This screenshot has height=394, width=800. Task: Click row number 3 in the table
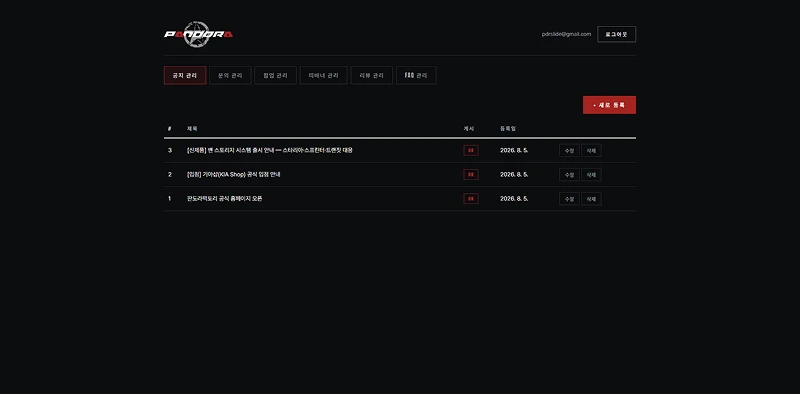[x=170, y=151]
